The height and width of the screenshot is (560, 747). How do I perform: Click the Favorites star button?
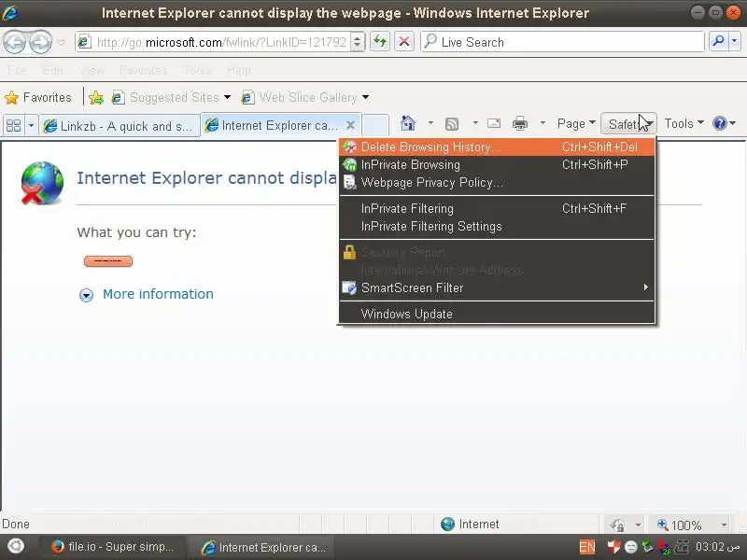pyautogui.click(x=38, y=98)
